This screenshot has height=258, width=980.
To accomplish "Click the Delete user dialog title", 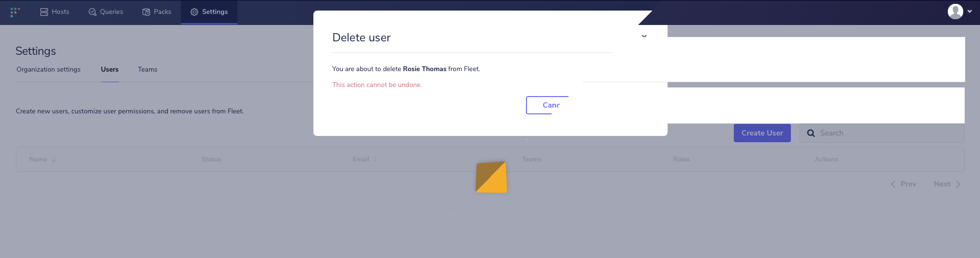I will click(x=361, y=37).
